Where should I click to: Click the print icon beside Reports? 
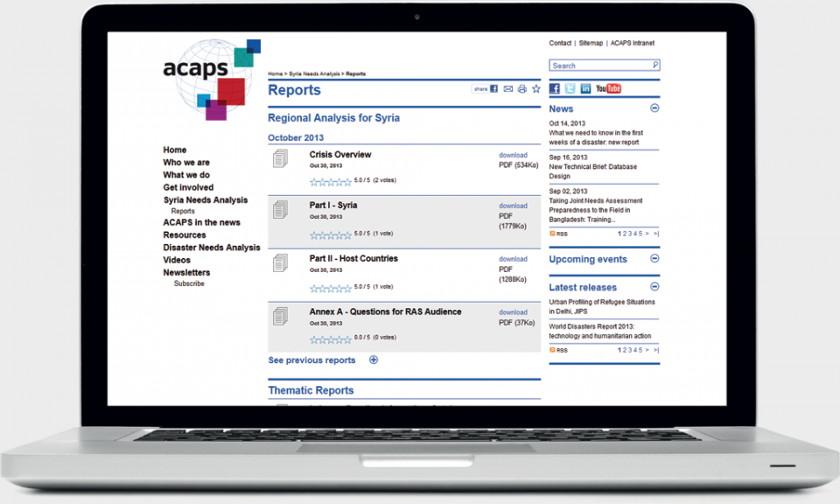522,89
